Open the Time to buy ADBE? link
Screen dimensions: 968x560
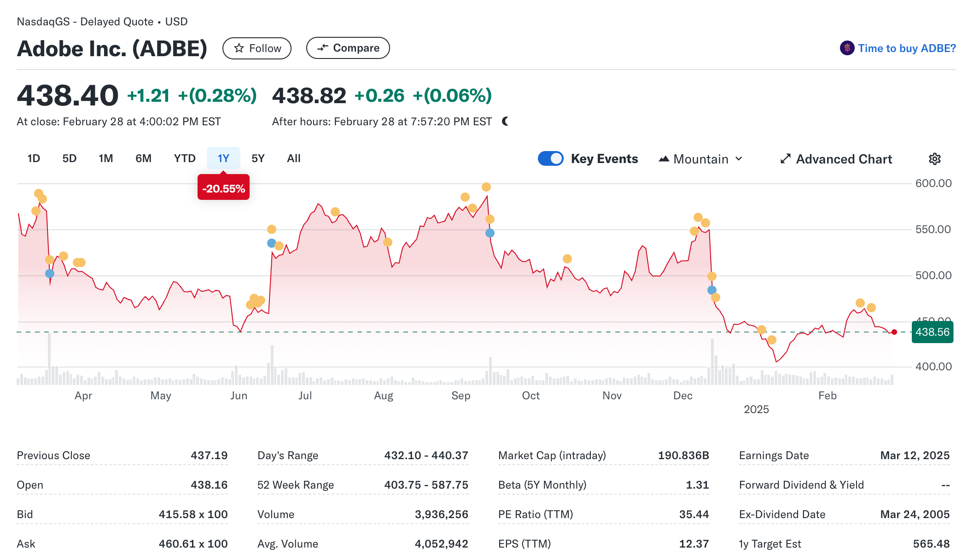(x=906, y=48)
